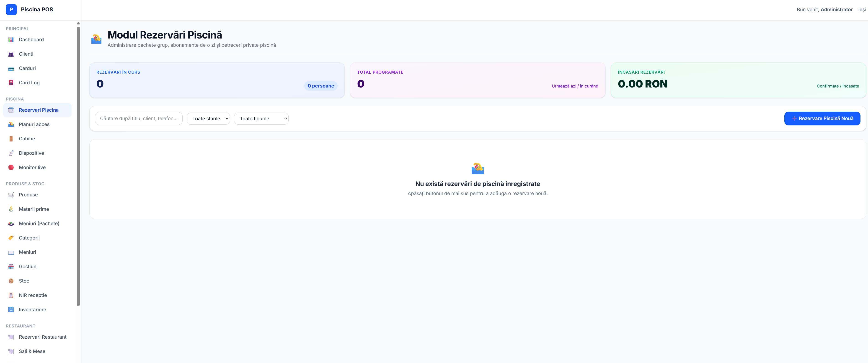Click the Produse shopping cart icon

pos(11,195)
